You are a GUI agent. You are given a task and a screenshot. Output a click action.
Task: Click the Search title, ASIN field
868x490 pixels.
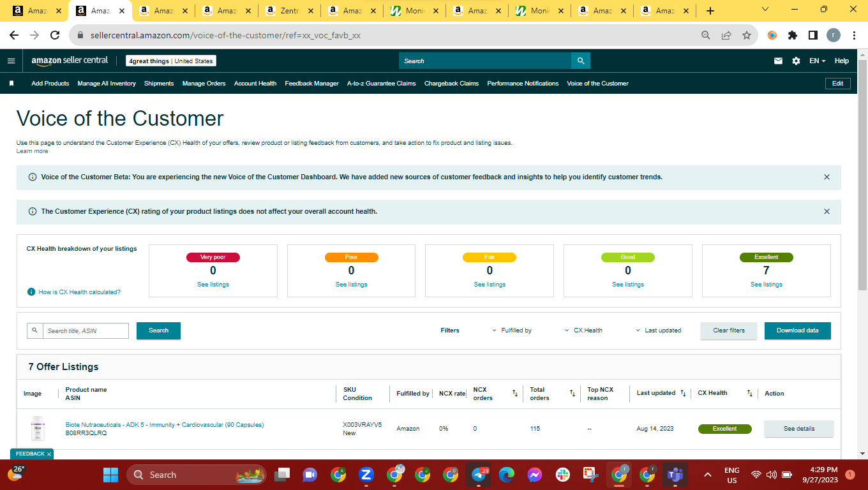point(86,330)
